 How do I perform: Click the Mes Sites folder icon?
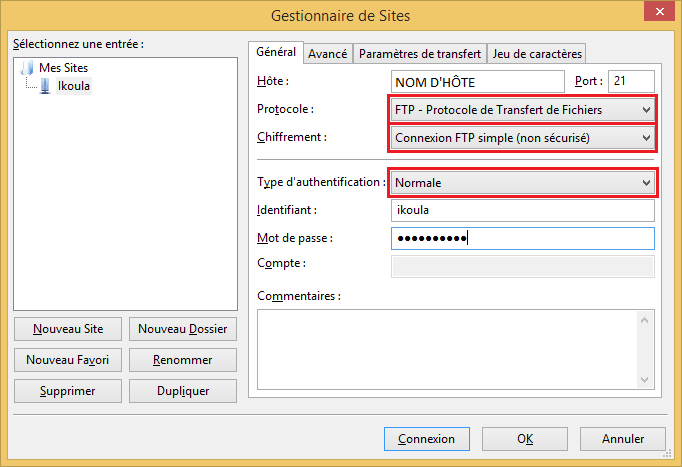[27, 68]
